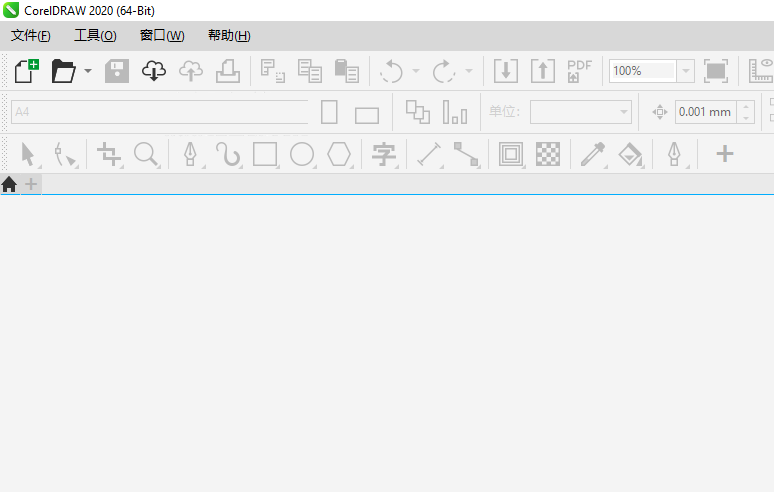Switch to the Home welcome tab
Image resolution: width=774 pixels, height=492 pixels.
pos(9,185)
